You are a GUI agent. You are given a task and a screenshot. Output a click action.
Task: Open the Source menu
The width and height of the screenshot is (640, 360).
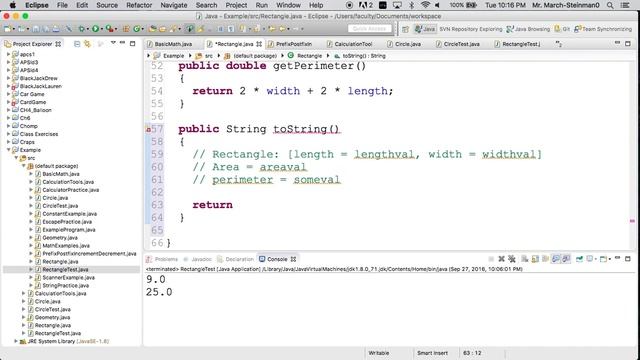pos(107,5)
